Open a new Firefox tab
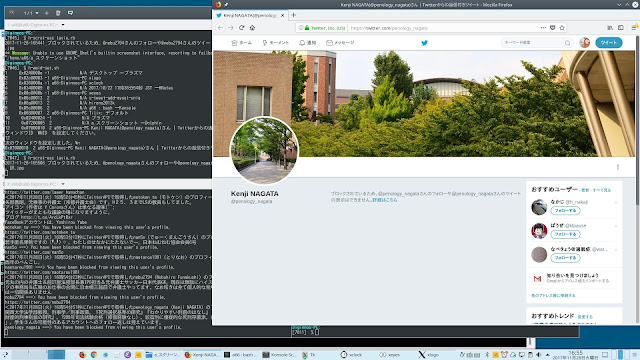 [x=293, y=15]
